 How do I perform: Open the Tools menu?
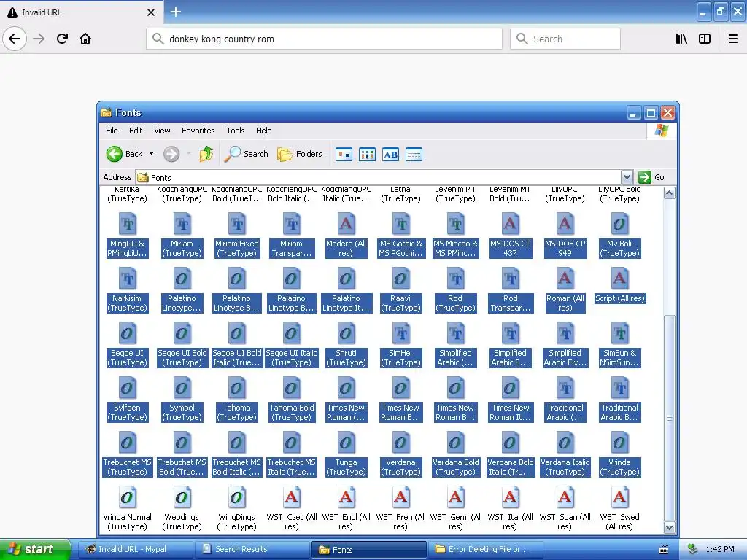pos(236,131)
